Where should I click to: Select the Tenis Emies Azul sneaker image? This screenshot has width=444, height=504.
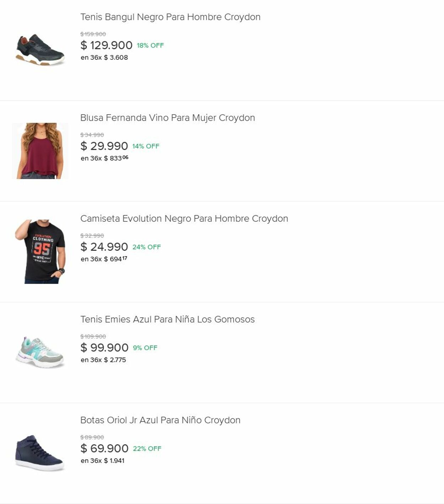40,352
